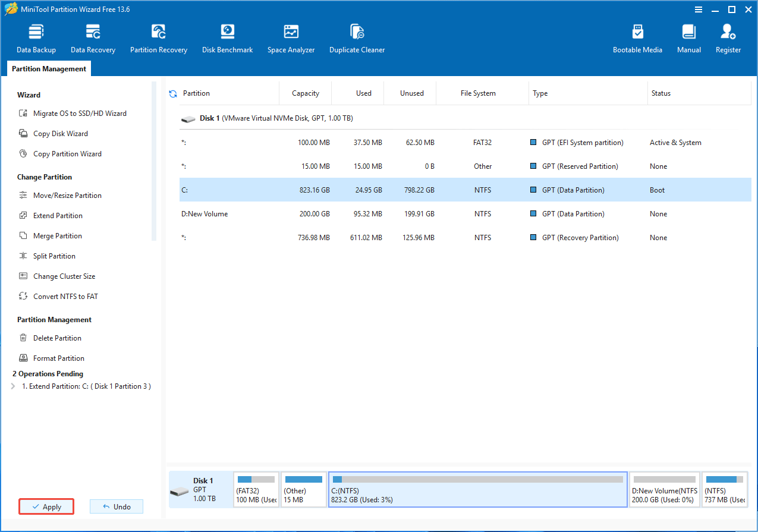Click the Disk 1 drive icon in the disk map
The image size is (758, 532).
179,491
